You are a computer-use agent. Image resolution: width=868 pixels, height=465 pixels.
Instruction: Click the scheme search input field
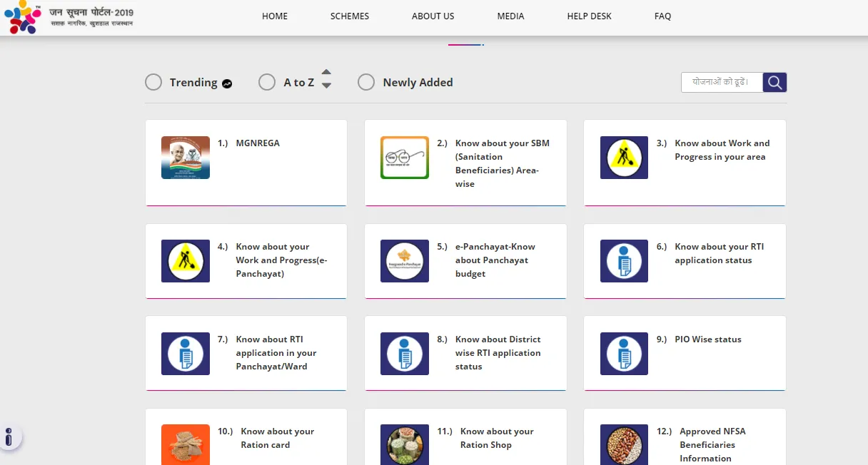[x=722, y=83]
